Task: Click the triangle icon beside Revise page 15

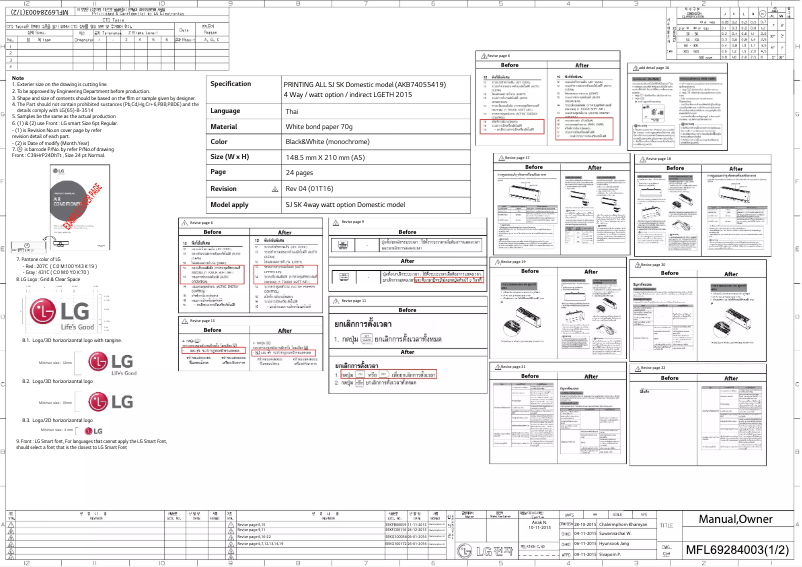Action: (185, 320)
